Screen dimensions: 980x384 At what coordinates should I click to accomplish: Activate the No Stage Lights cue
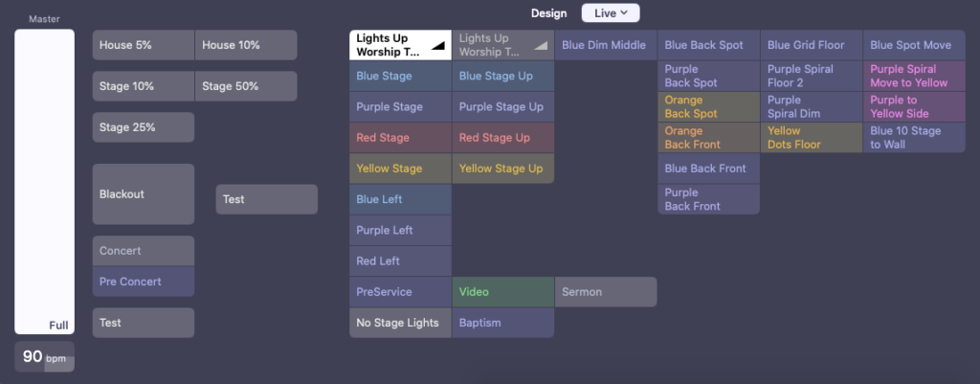click(x=400, y=323)
